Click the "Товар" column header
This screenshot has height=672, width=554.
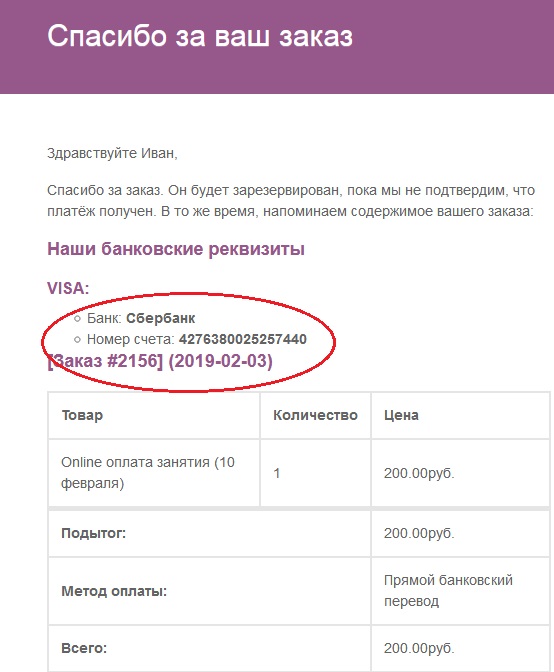pos(82,415)
